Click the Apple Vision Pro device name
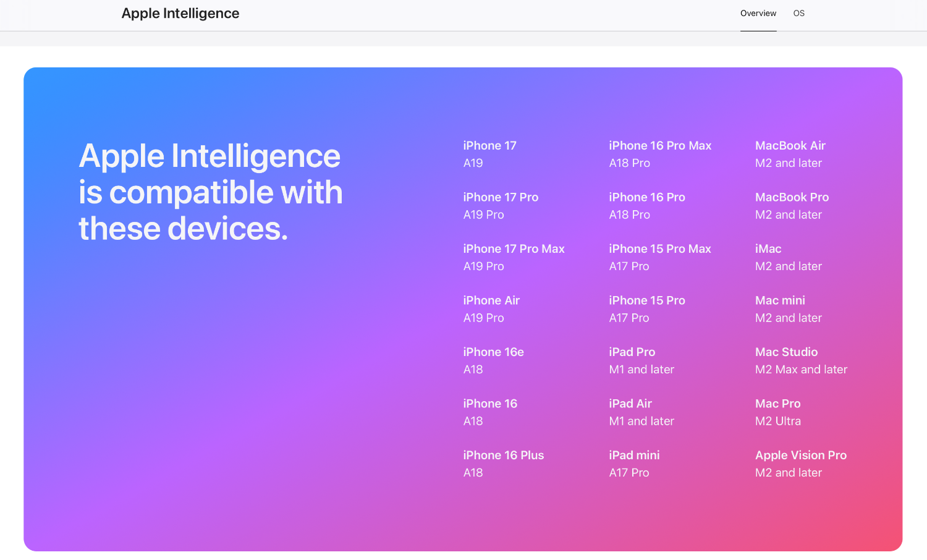The image size is (927, 560). click(x=800, y=456)
